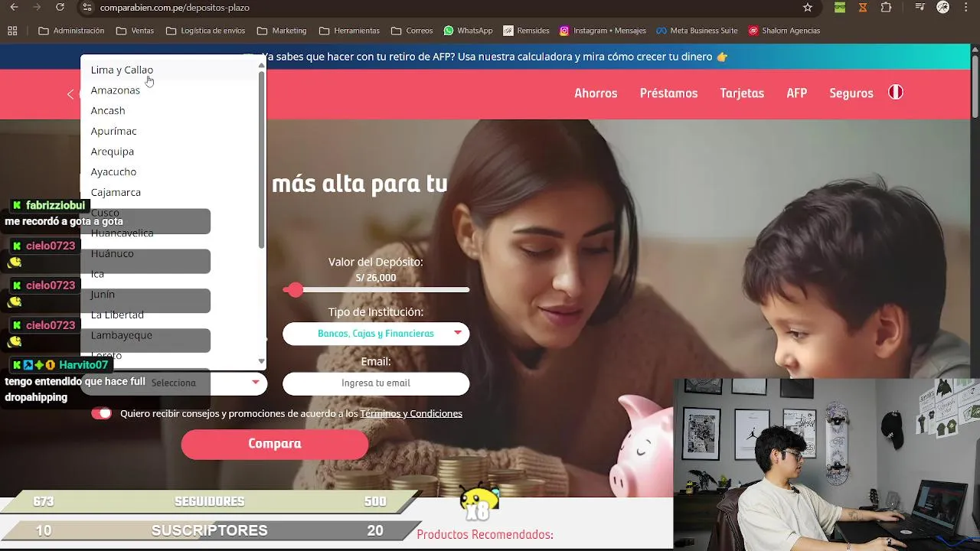Go back with the browser back arrow
Viewport: 980px width, 551px height.
tap(13, 7)
